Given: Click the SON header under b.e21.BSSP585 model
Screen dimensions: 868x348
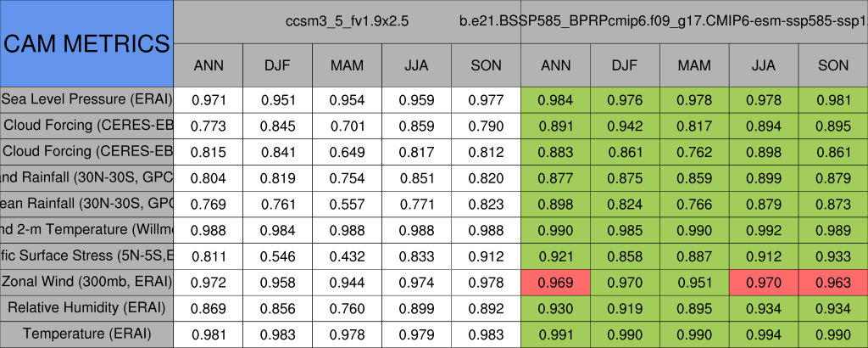Looking at the screenshot, I should pyautogui.click(x=833, y=65).
